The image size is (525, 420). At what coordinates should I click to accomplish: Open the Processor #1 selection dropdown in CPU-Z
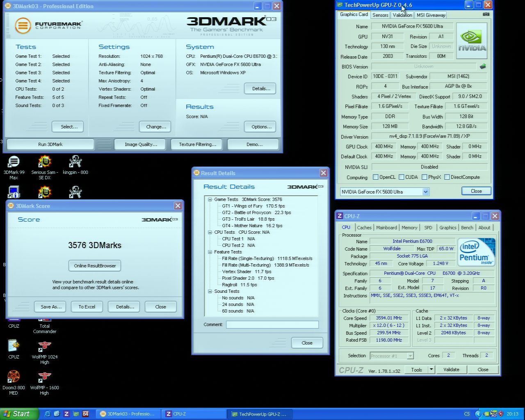click(x=410, y=356)
